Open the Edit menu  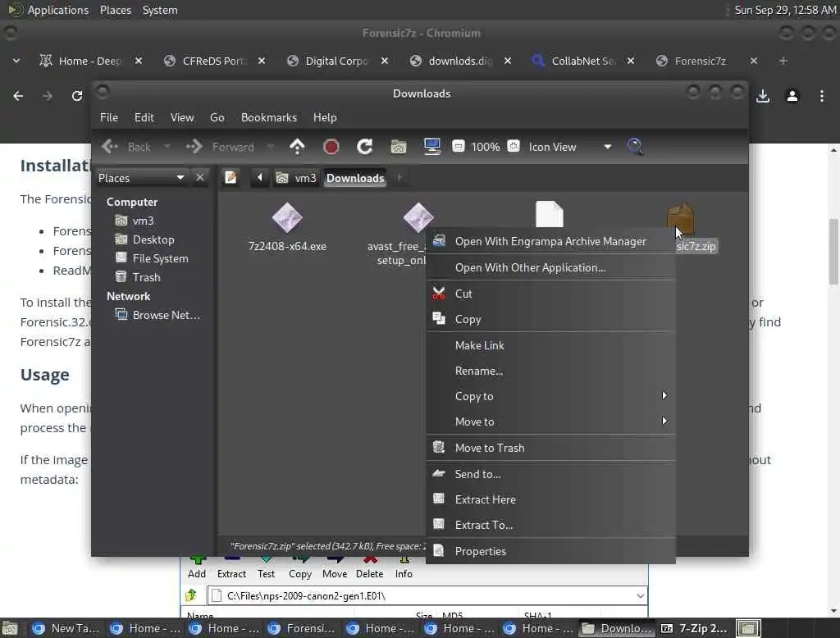point(144,117)
